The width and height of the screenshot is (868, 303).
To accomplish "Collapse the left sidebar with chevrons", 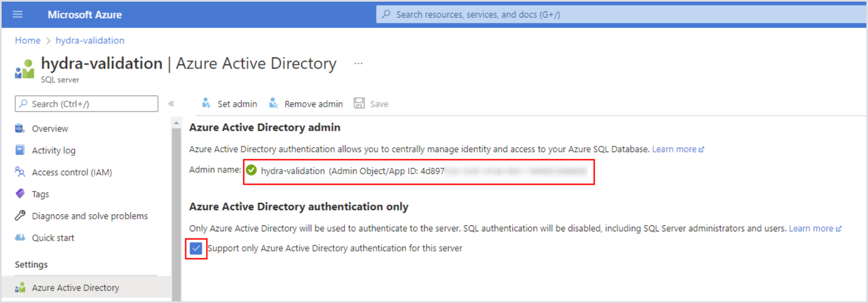I will coord(171,103).
